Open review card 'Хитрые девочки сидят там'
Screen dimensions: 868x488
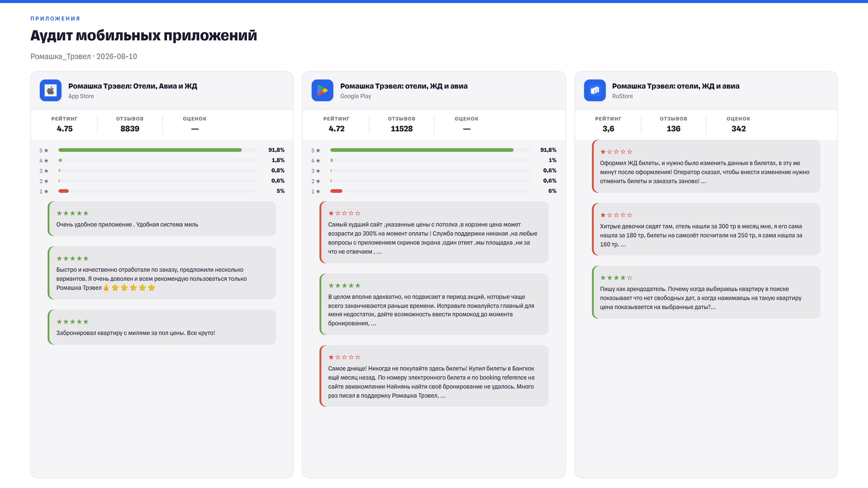706,229
